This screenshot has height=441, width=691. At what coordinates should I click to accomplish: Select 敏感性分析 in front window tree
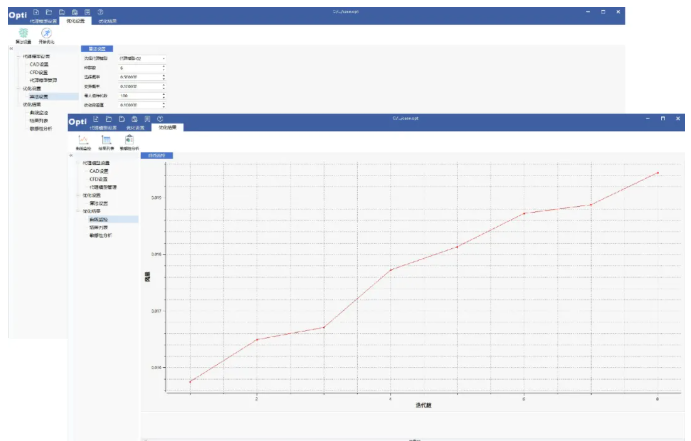coord(101,236)
